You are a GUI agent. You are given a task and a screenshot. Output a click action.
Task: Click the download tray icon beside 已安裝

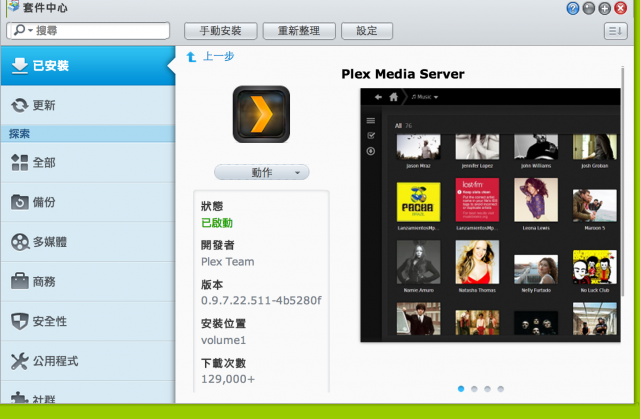tap(20, 66)
